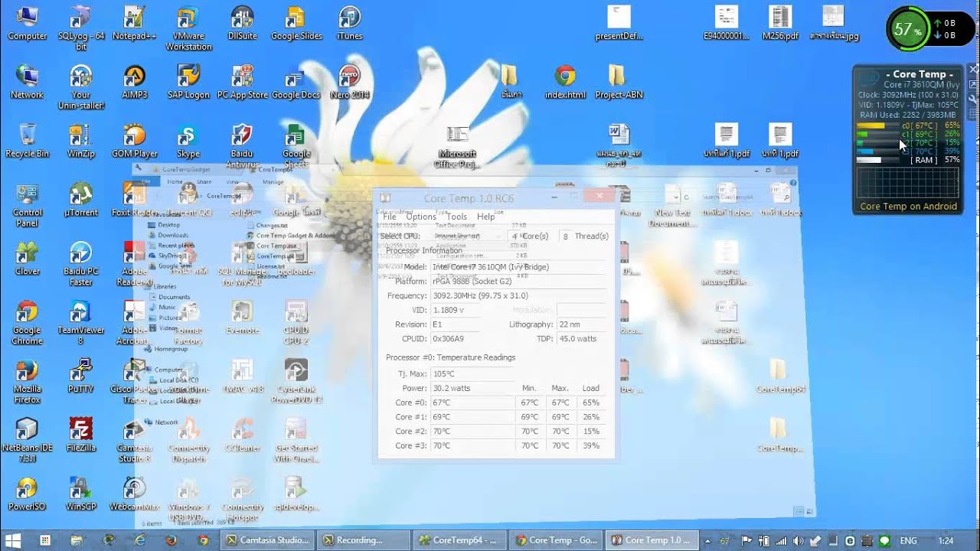
Task: Open the VMware Workstation desktop icon
Action: (x=188, y=29)
